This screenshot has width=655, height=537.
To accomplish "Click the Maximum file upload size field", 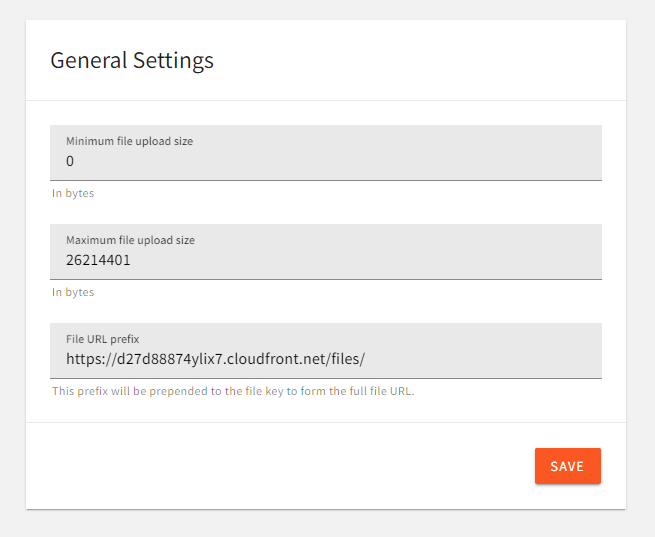I will tap(325, 252).
